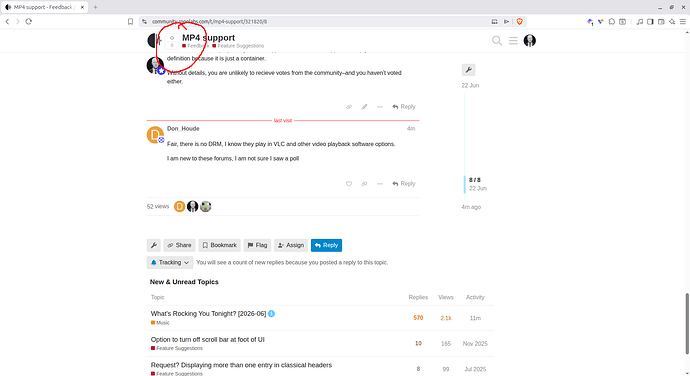This screenshot has width=690, height=376.
Task: Open What's Rocking You Tonight topic
Action: coord(208,313)
